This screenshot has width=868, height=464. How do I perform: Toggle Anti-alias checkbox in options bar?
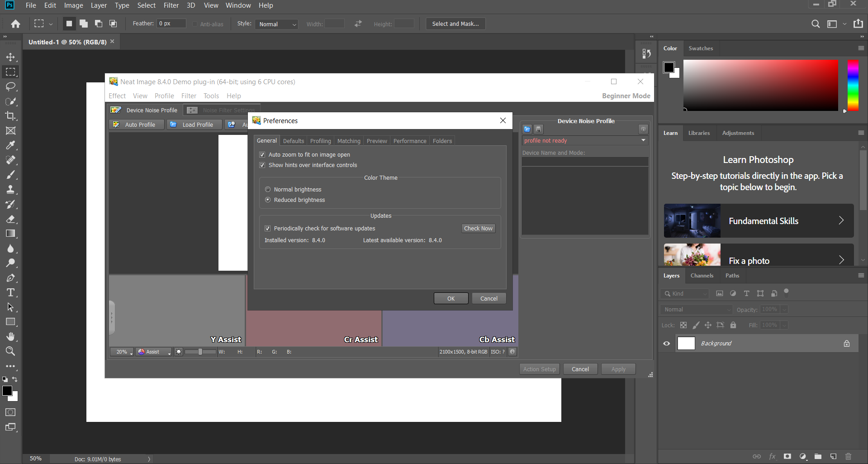click(195, 24)
